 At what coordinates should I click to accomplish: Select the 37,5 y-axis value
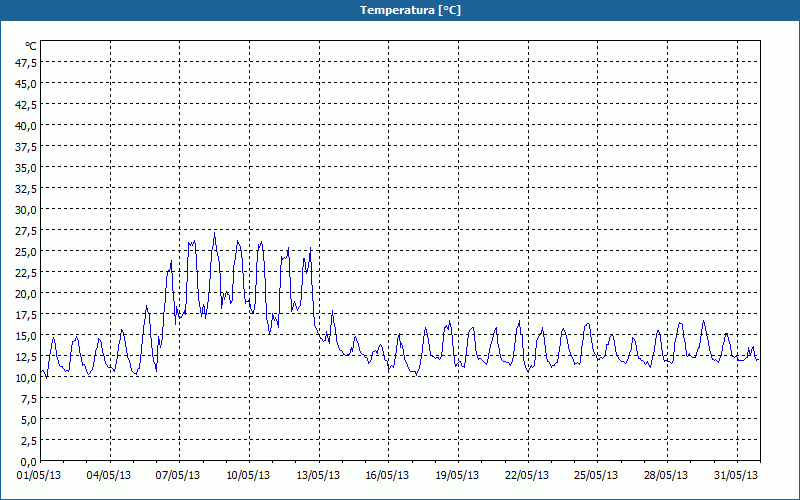(27, 147)
